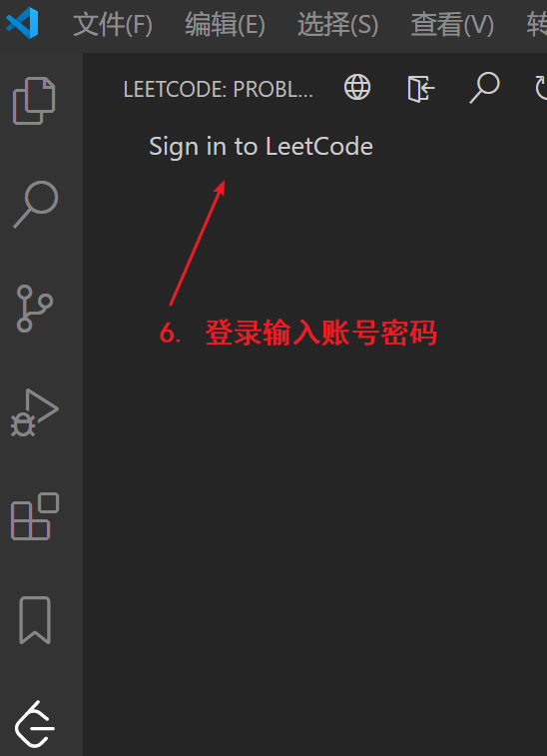Open the Run and Debug view
Viewport: 547px width, 756px height.
[x=35, y=412]
